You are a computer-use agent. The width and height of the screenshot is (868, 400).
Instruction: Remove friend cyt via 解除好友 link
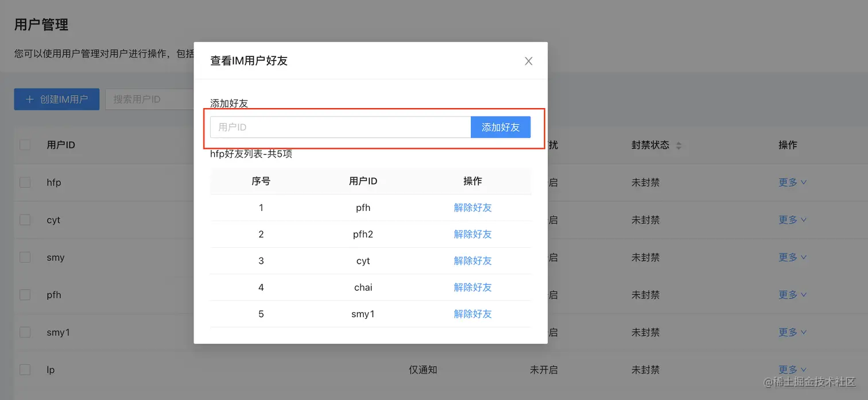coord(472,260)
